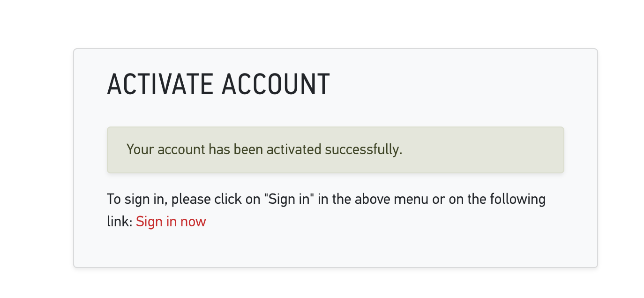Click the word "following" in the paragraph
The image size is (644, 298).
pos(517,200)
